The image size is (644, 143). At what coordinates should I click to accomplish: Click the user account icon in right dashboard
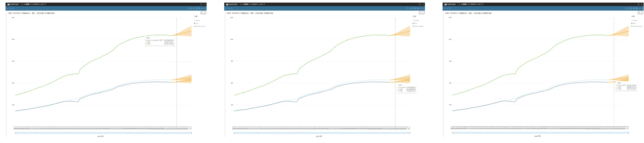pyautogui.click(x=642, y=4)
